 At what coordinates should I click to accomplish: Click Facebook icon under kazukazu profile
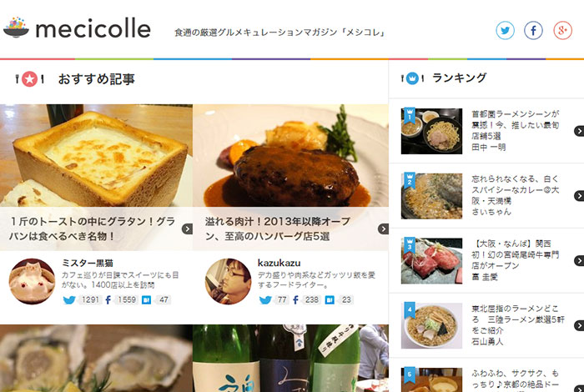[295, 299]
